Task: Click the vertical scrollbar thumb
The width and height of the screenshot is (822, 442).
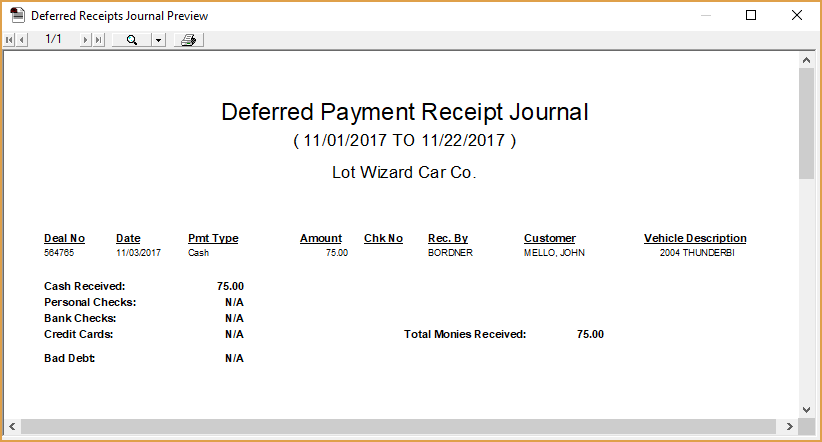Action: (806, 123)
